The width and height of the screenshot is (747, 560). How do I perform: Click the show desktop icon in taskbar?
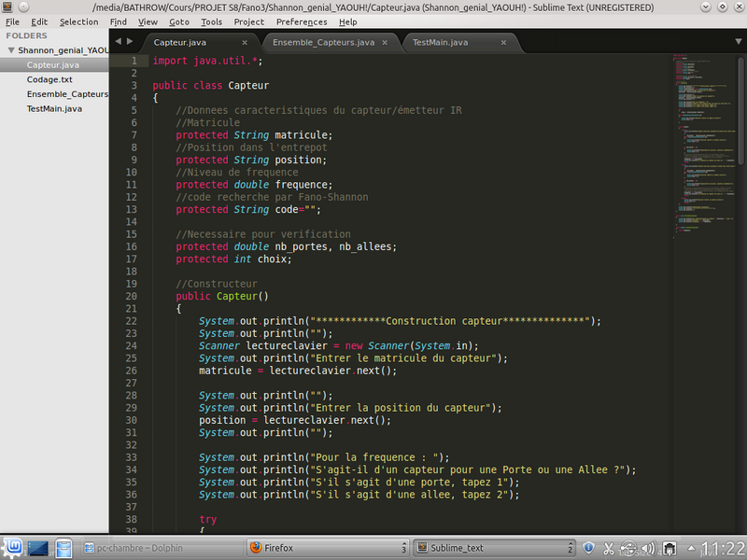click(x=38, y=548)
